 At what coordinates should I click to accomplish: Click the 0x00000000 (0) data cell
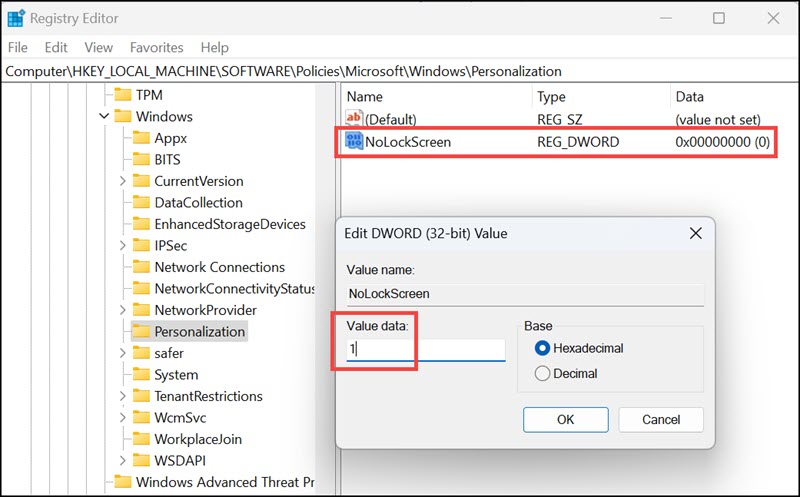pos(722,141)
